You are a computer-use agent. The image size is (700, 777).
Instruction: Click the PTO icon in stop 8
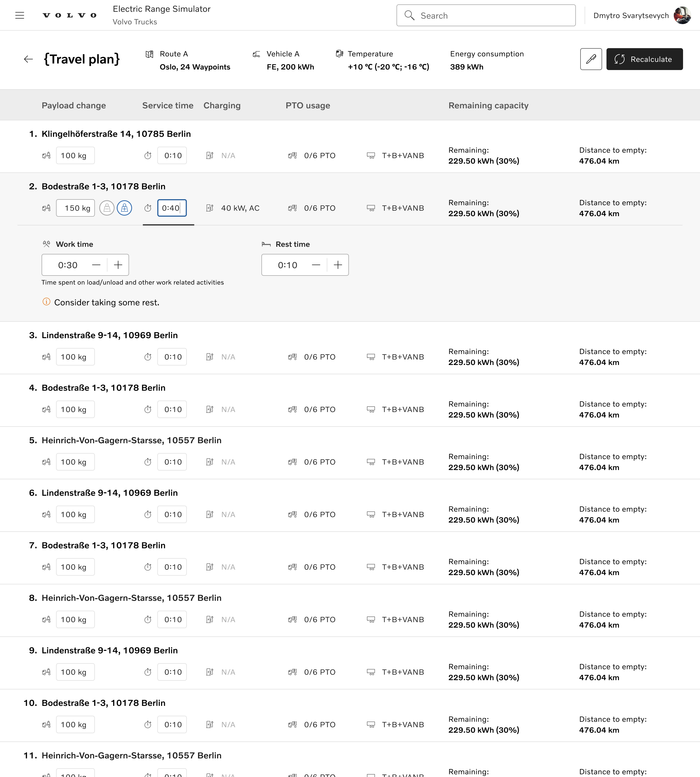292,620
